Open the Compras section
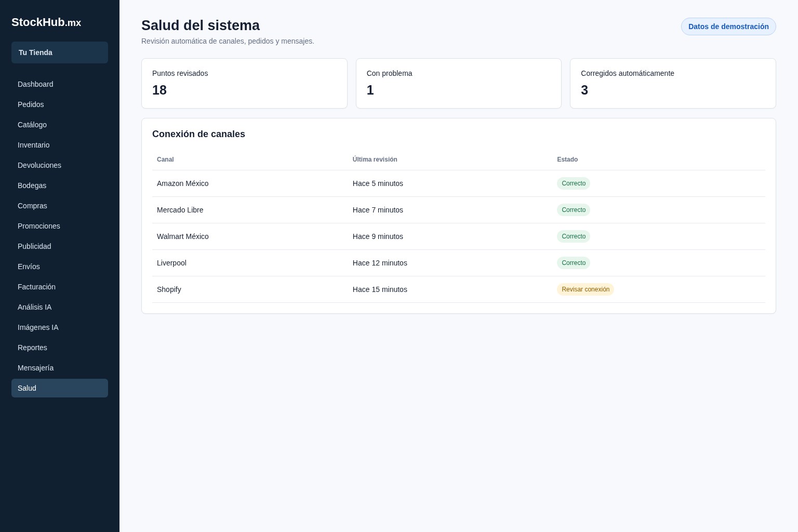Viewport: 798px width, 532px height. click(x=60, y=206)
